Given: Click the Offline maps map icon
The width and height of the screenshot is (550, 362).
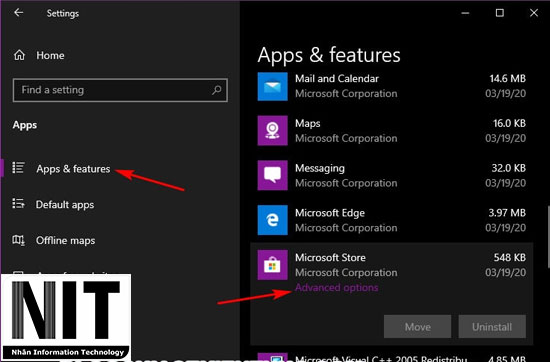Looking at the screenshot, I should coord(18,240).
